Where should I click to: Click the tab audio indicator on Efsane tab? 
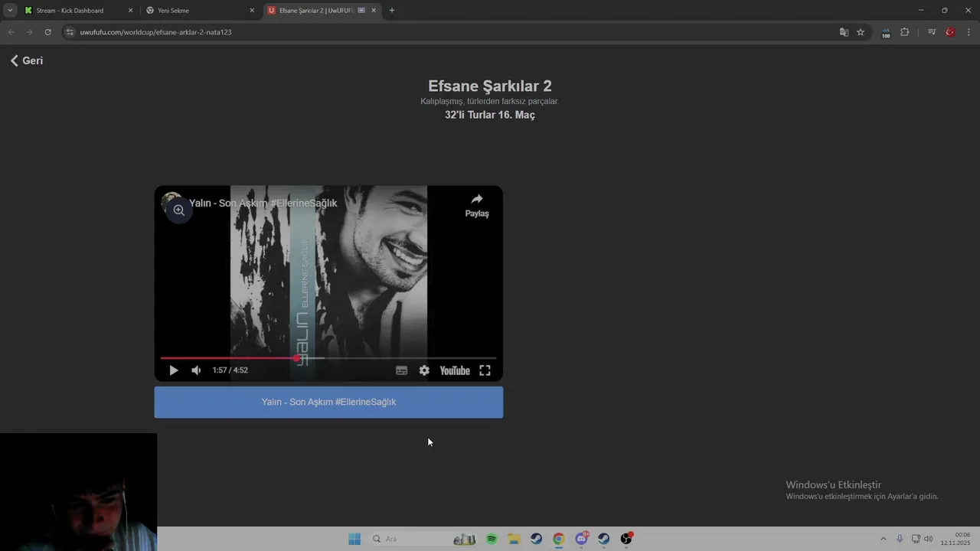(361, 11)
